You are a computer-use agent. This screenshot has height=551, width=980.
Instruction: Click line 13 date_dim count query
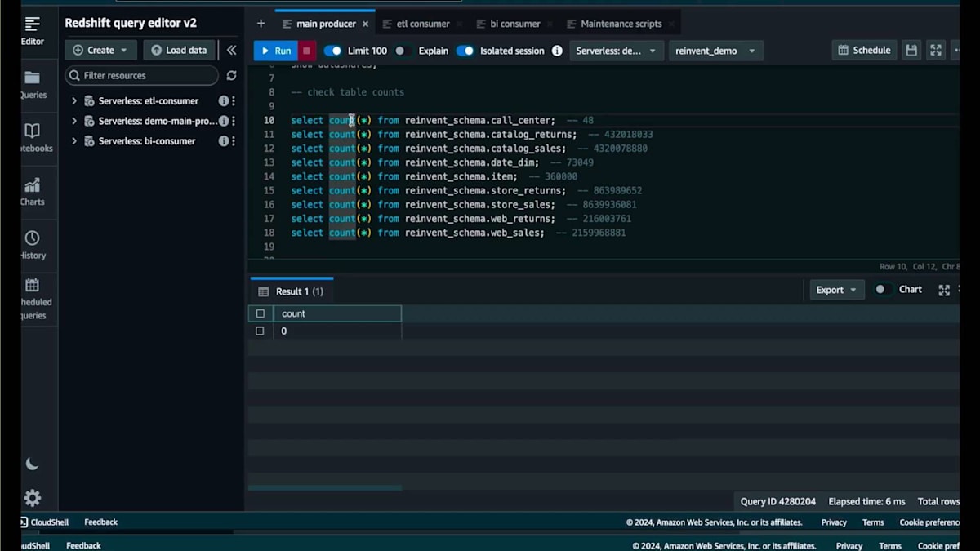tap(442, 162)
